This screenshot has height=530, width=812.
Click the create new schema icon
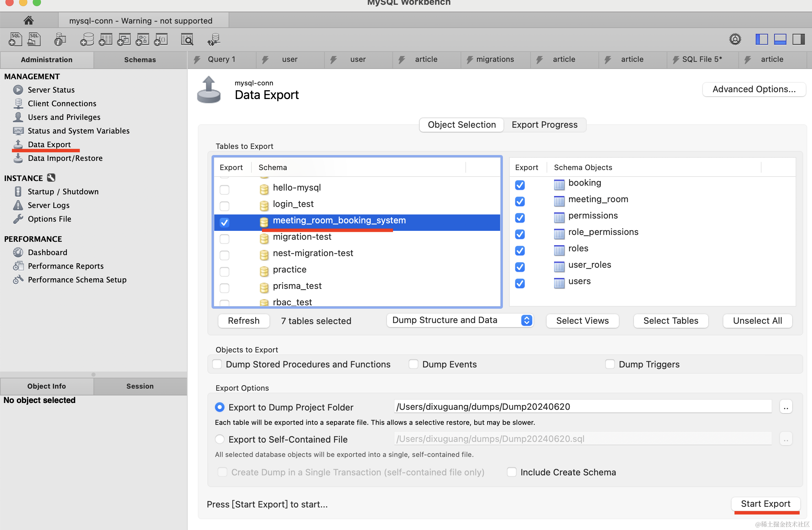pos(87,40)
